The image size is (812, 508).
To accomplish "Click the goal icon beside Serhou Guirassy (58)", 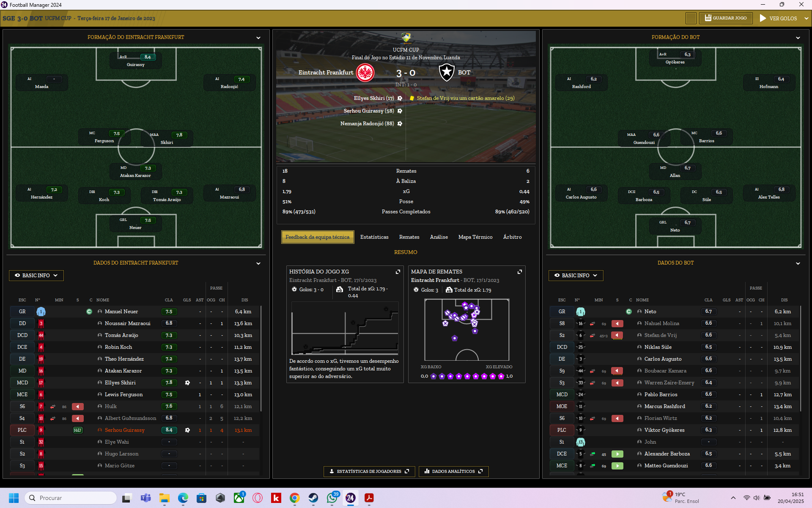I will point(400,111).
